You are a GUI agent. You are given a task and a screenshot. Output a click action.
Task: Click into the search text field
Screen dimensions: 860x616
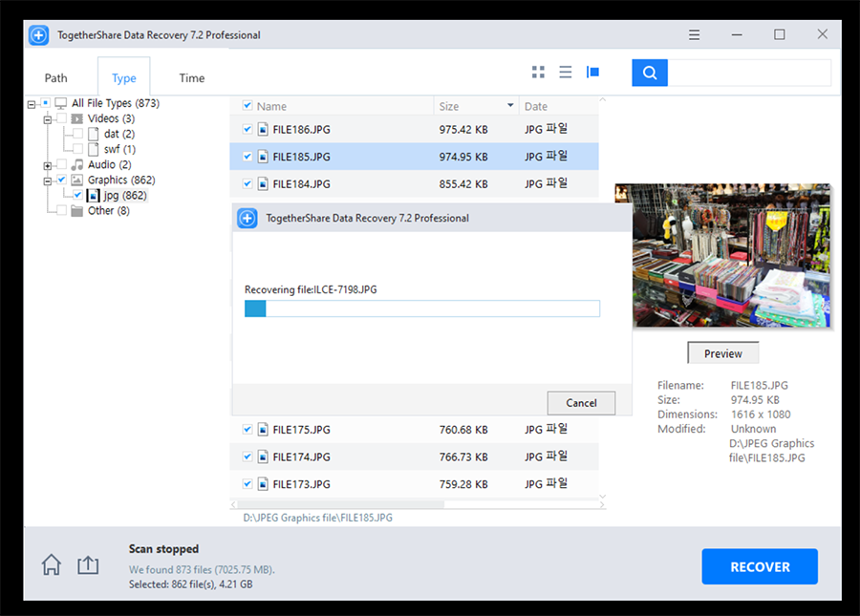point(748,73)
